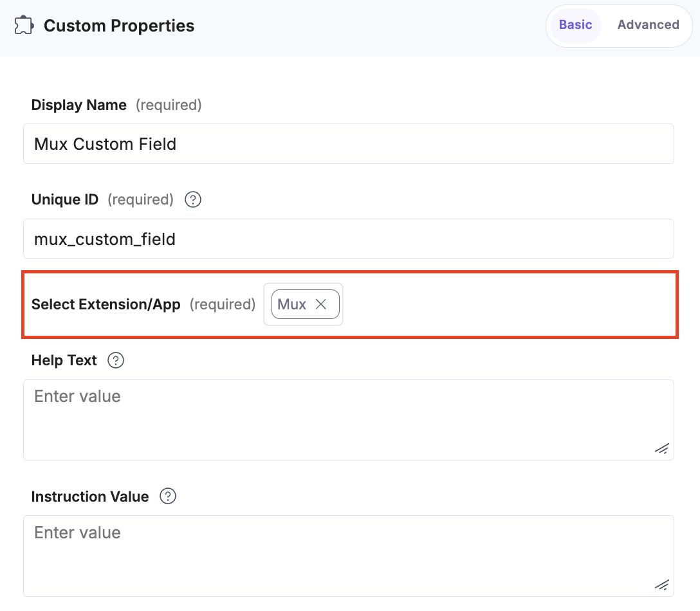Open the Instruction Value question mark icon
The width and height of the screenshot is (700, 611).
tap(167, 496)
